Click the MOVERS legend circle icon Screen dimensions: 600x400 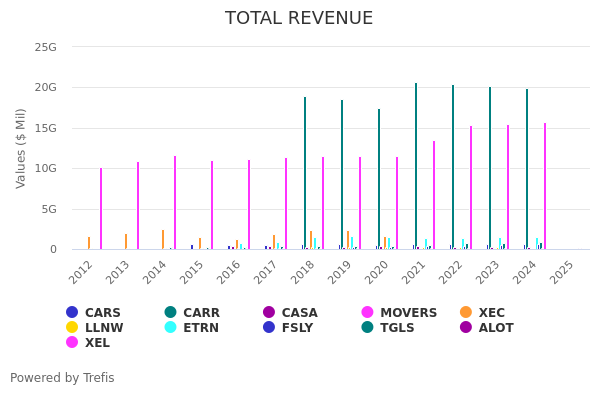tap(368, 313)
